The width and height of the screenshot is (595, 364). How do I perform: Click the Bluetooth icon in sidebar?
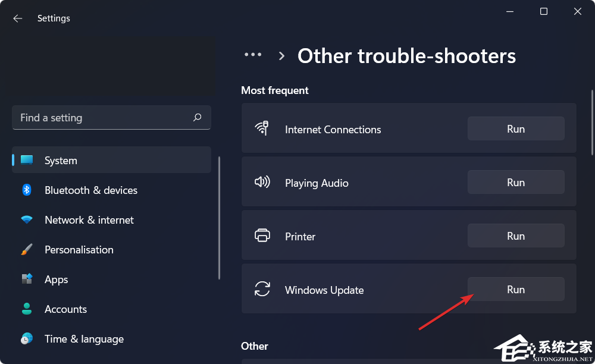[27, 190]
